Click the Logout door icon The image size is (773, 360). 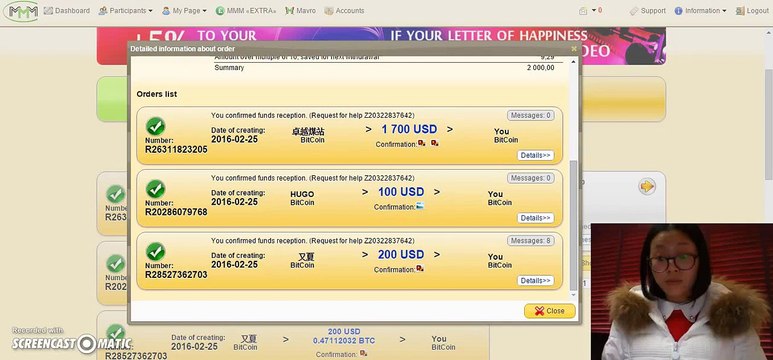[x=740, y=10]
